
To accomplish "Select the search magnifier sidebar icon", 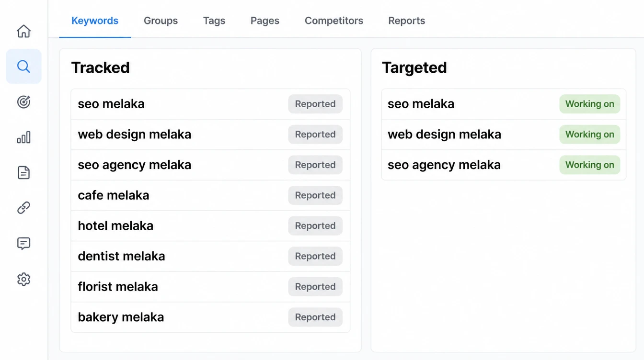I will 23,67.
